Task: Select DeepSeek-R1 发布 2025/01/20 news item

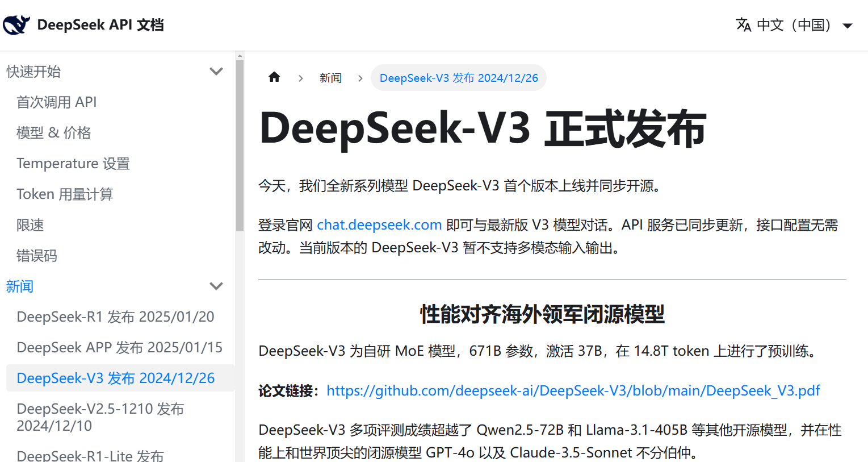Action: pyautogui.click(x=116, y=317)
